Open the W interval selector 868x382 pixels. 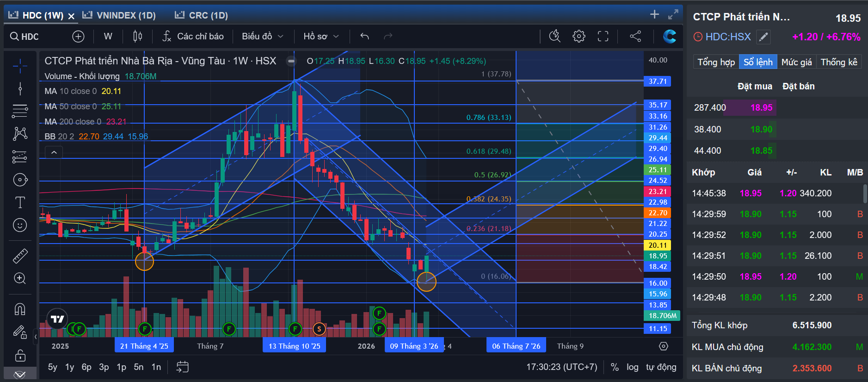108,36
